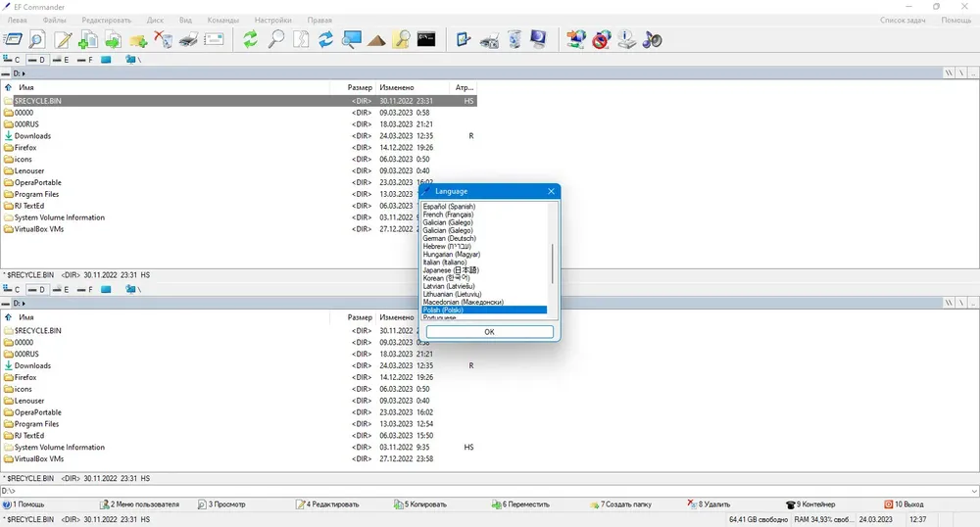Click the Language list scrollbar thumb
Screen dimensions: 980x527
[x=552, y=263]
